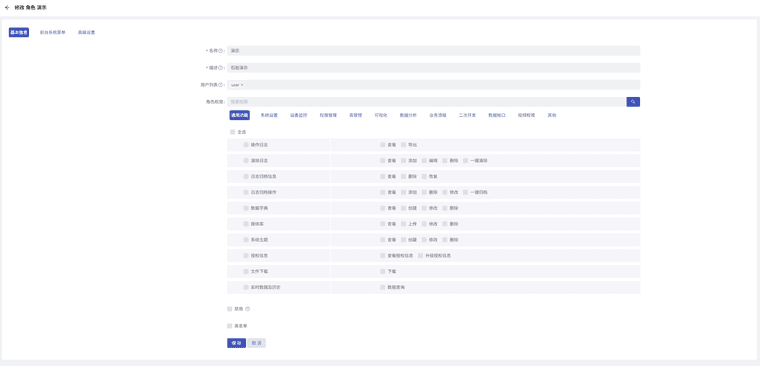Screen dimensions: 760x366
Task: Select the 通用功能 permission tab
Action: [x=239, y=115]
